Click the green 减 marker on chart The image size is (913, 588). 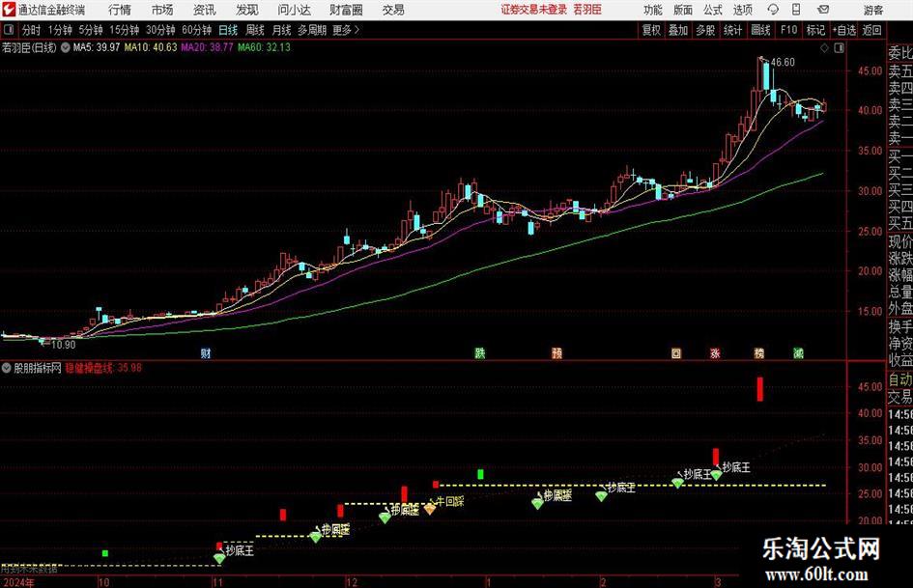click(798, 352)
